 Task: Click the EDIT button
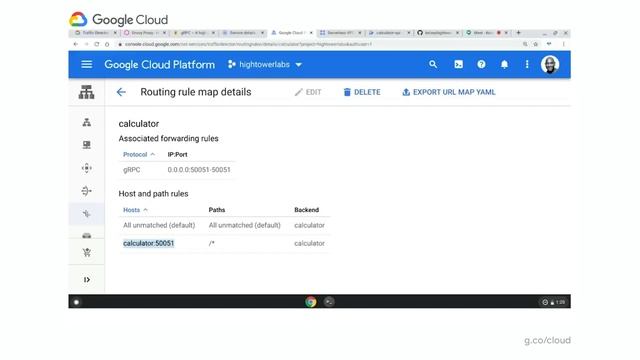pos(308,92)
